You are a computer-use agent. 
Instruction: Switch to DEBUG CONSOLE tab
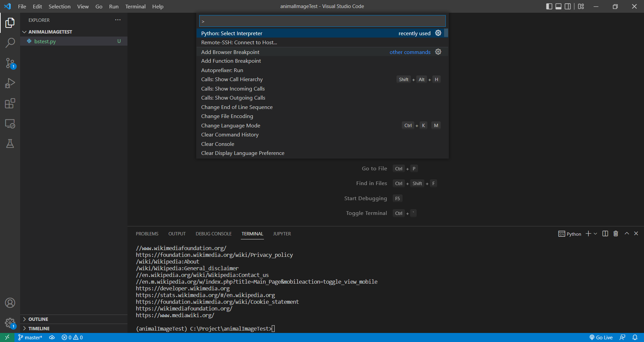214,234
